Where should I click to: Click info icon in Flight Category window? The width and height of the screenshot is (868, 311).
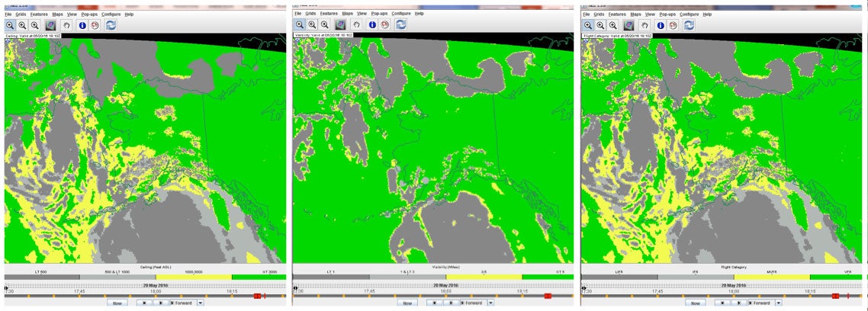point(661,25)
